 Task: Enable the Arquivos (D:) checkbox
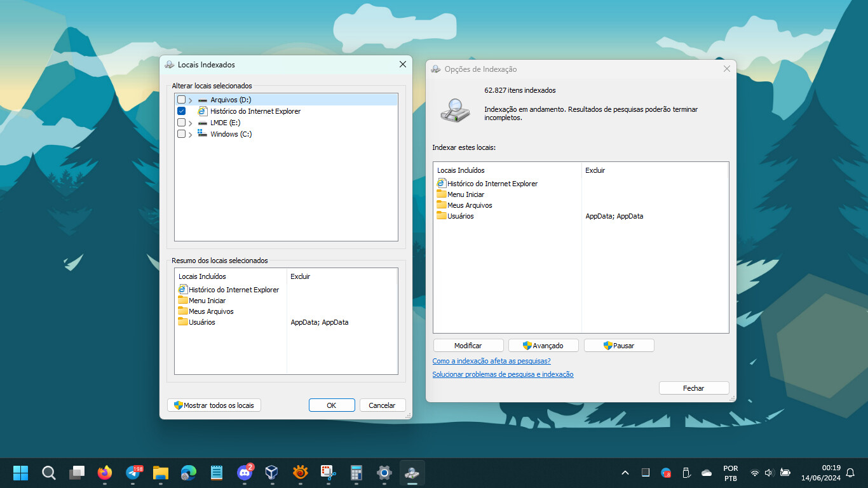[182, 100]
